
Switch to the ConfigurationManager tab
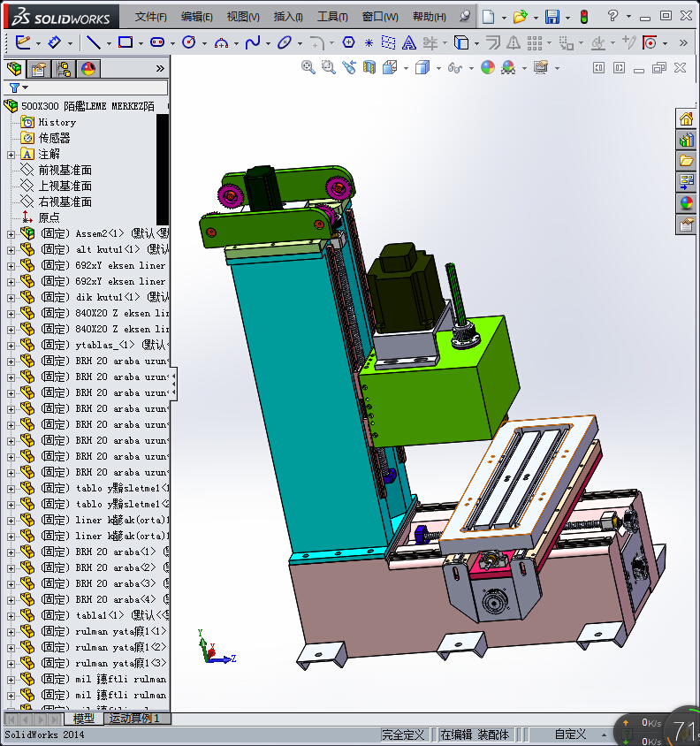coord(64,69)
